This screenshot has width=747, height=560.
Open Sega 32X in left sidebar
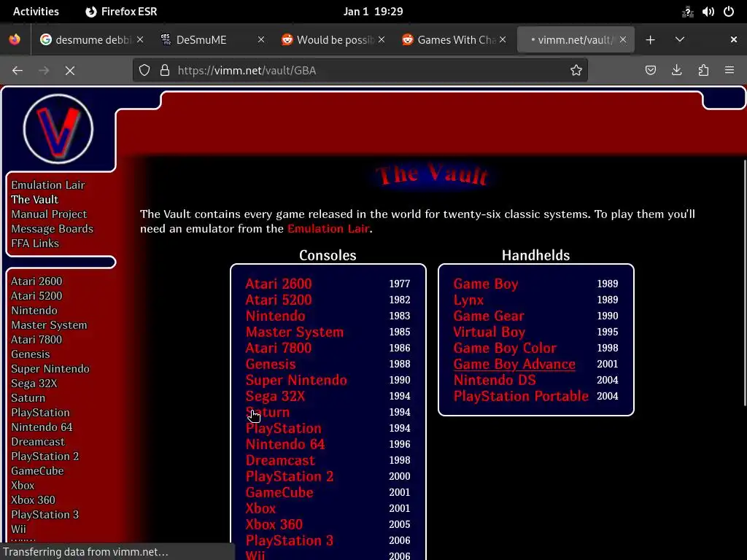34,384
